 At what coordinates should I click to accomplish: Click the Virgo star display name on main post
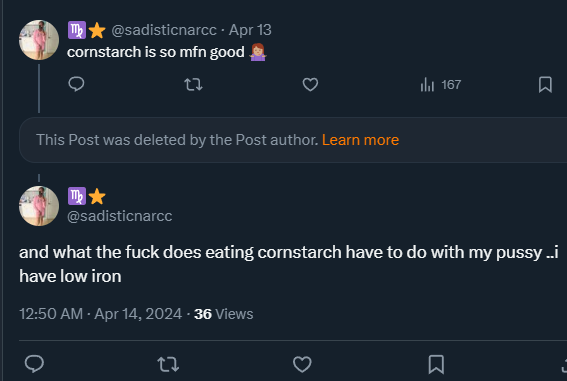point(87,196)
